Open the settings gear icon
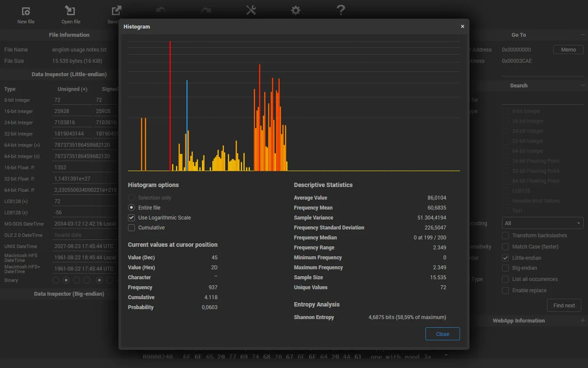The height and width of the screenshot is (368, 588). 296,10
